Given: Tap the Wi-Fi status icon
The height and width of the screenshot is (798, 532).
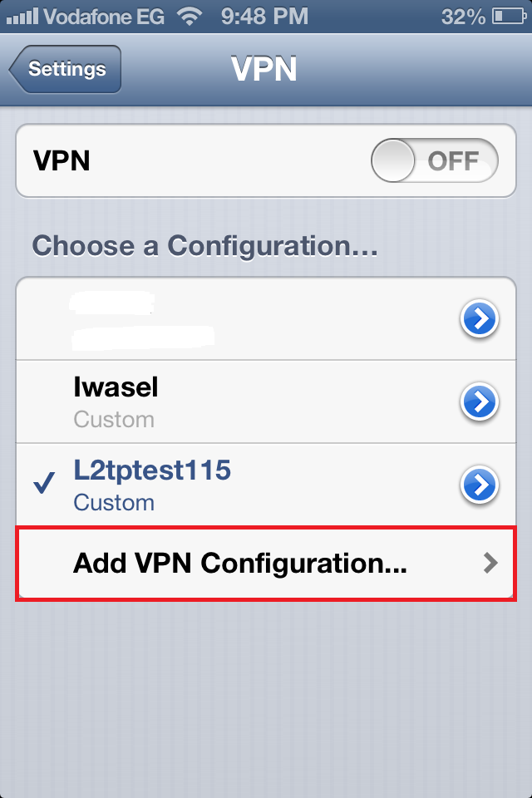Looking at the screenshot, I should tap(190, 17).
